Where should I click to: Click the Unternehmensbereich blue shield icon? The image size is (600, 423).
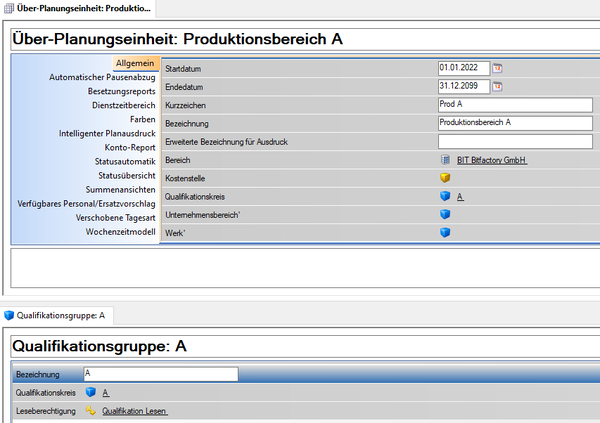pyautogui.click(x=445, y=215)
